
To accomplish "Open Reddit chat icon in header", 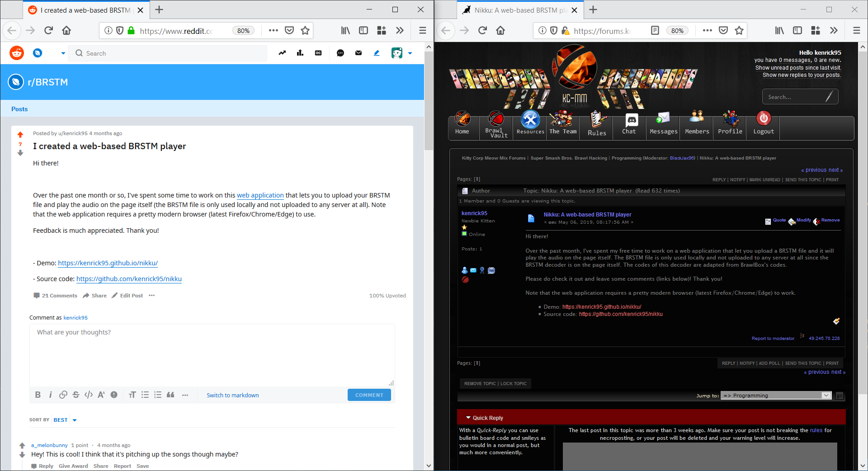I will [340, 53].
